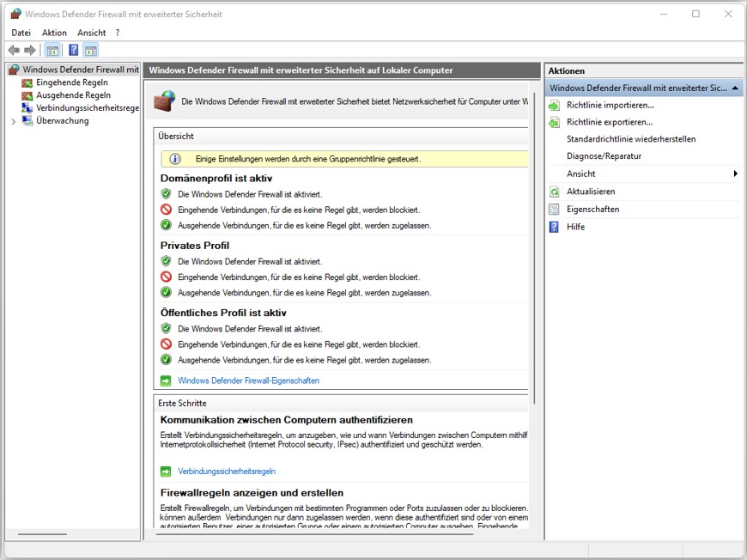Screen dimensions: 747x560
Task: Click the Eigenschaften properties icon
Action: [x=554, y=210]
